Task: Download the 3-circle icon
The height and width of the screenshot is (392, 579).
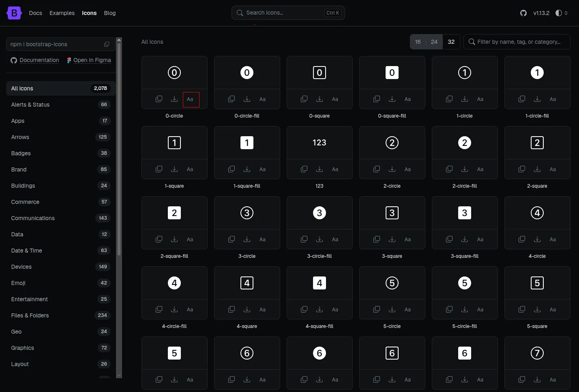Action: [247, 240]
